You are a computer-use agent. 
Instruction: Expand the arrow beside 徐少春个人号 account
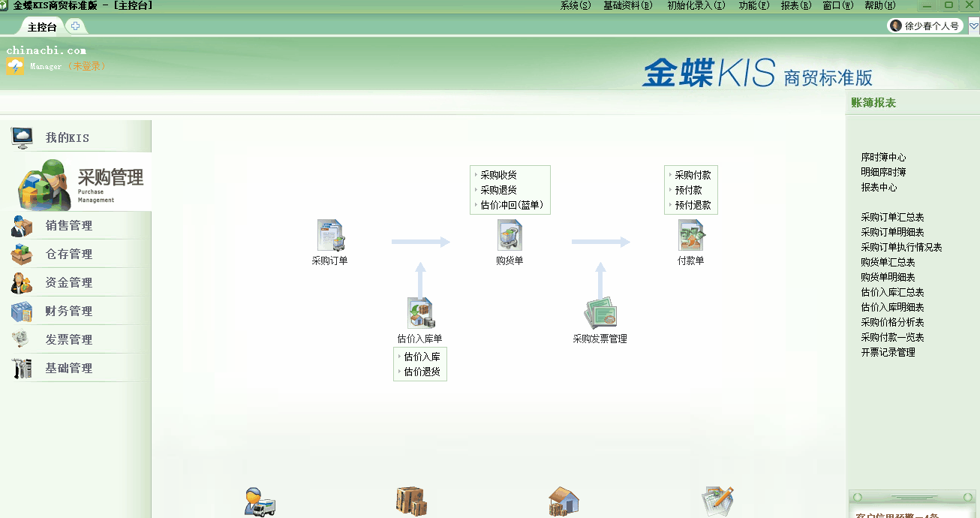click(x=970, y=25)
